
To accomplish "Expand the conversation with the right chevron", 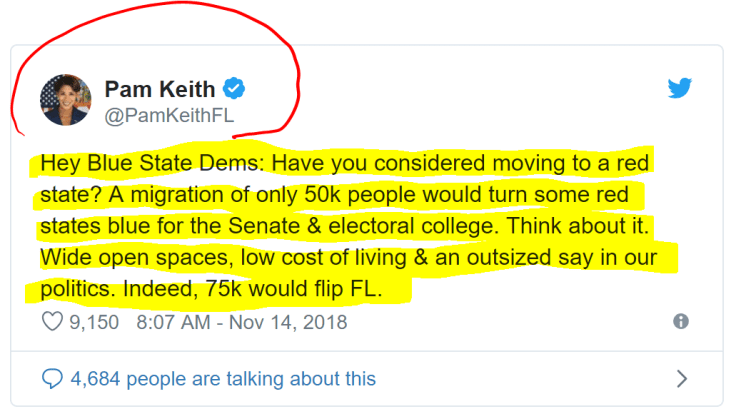I will (x=682, y=379).
